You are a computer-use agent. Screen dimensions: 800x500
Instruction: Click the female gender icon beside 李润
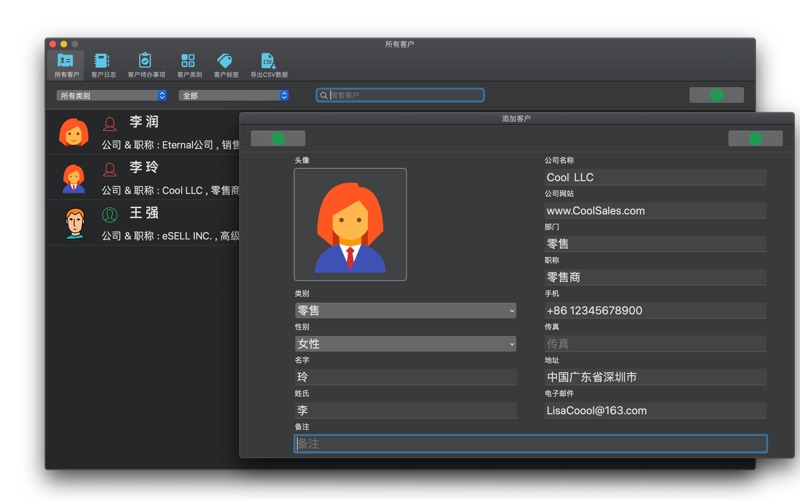110,125
